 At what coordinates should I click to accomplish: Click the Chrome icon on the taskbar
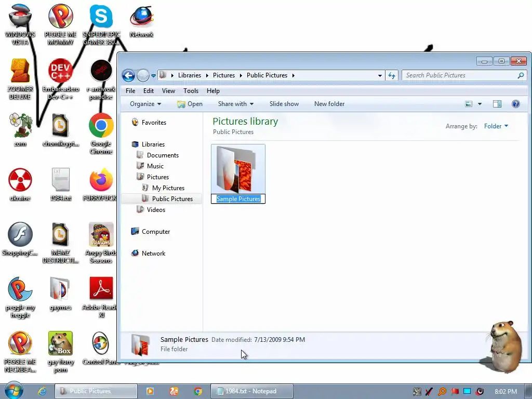tap(198, 391)
